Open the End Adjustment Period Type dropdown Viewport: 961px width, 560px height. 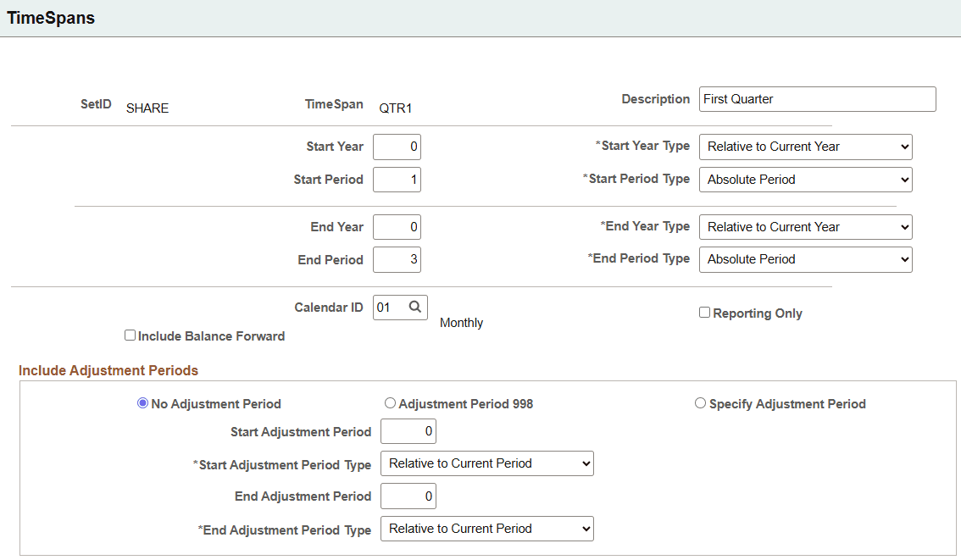(487, 529)
